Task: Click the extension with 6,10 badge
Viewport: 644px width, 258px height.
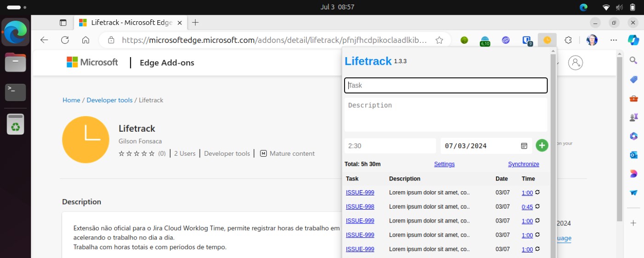Action: pos(485,41)
